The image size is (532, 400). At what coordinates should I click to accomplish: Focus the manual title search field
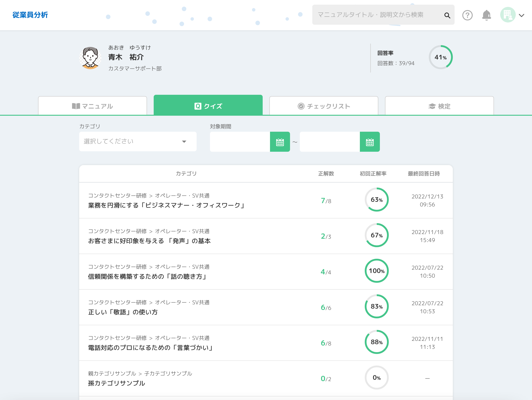click(378, 15)
